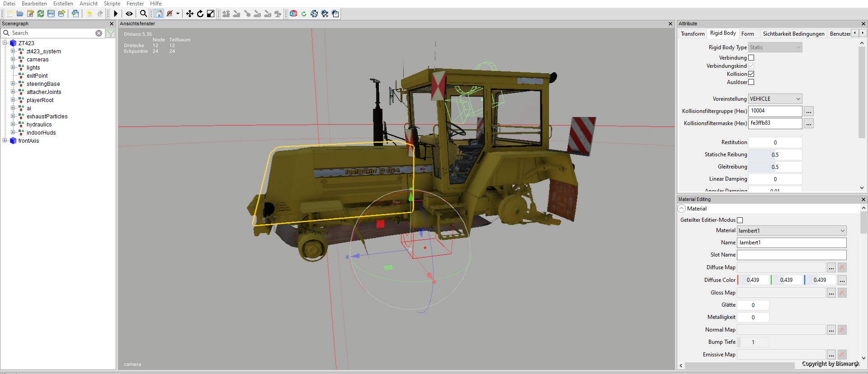Switch to the Sichtbarkeit Bedingungen tab
868x374 pixels.
click(x=793, y=34)
